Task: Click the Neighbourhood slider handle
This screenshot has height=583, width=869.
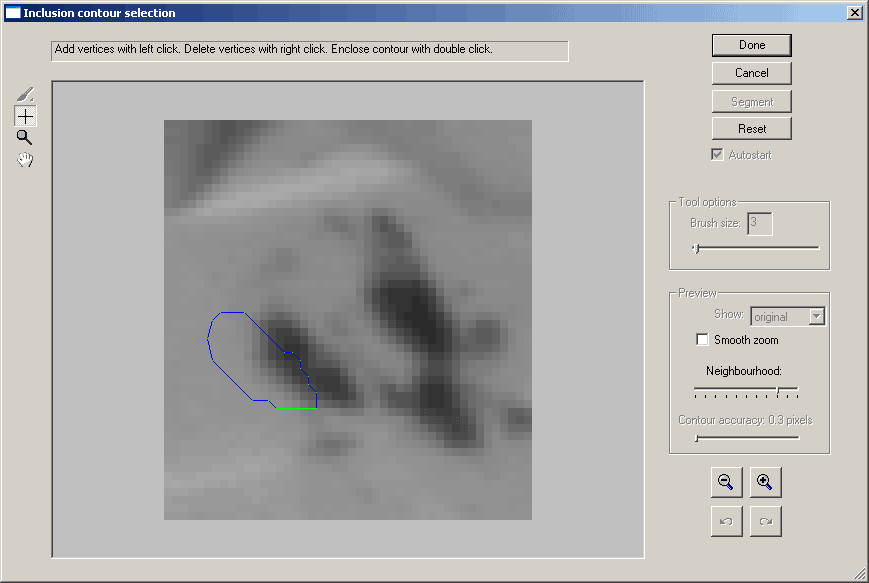Action: coord(778,389)
